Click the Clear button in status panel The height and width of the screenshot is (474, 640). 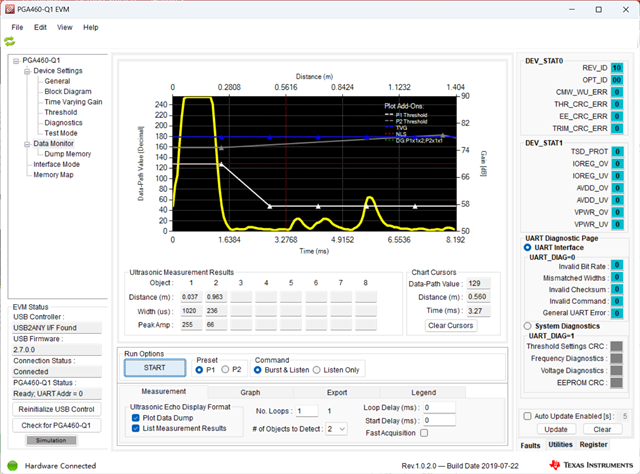tap(602, 429)
